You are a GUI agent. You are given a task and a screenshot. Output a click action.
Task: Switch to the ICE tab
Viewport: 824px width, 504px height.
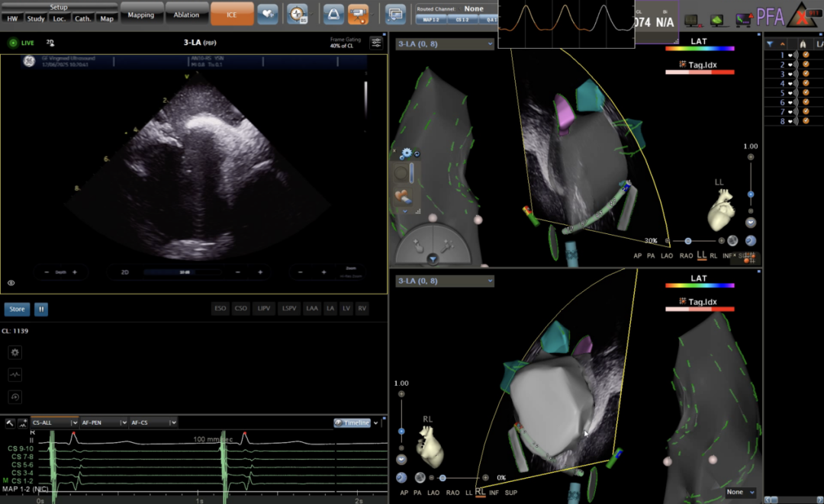pos(232,14)
